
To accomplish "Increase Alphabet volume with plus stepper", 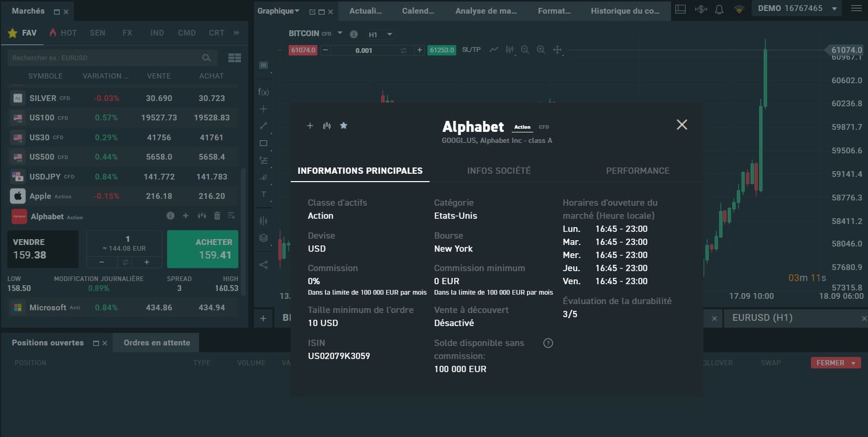I will point(147,262).
